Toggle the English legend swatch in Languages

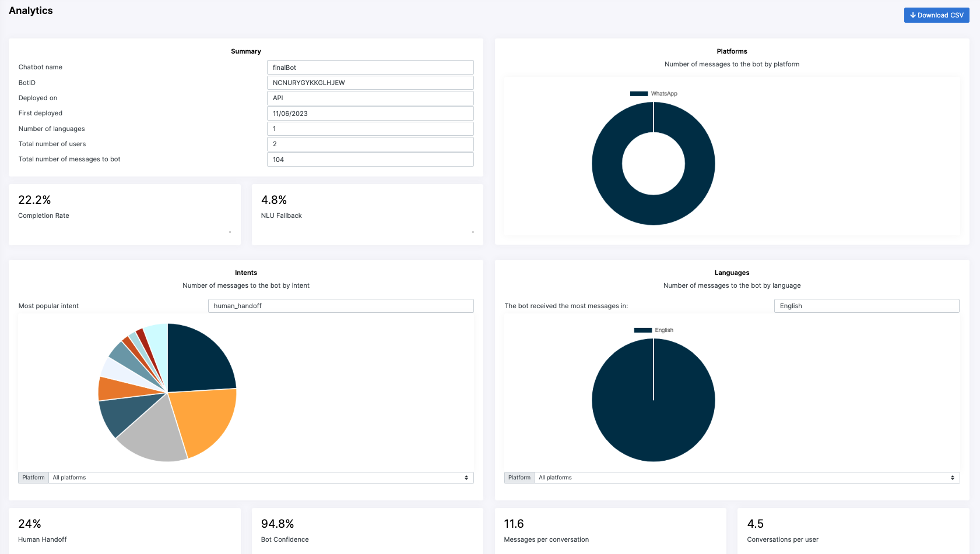pyautogui.click(x=643, y=330)
